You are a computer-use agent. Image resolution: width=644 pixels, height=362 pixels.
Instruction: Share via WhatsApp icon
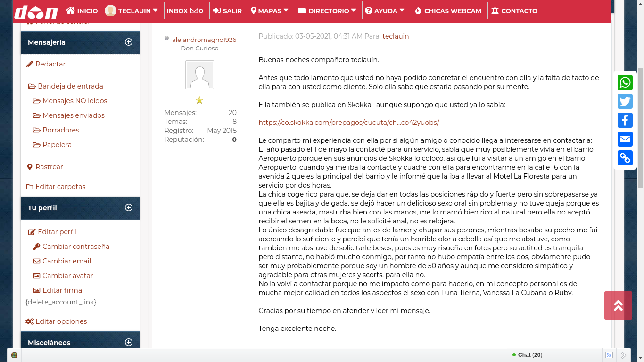coord(625,82)
